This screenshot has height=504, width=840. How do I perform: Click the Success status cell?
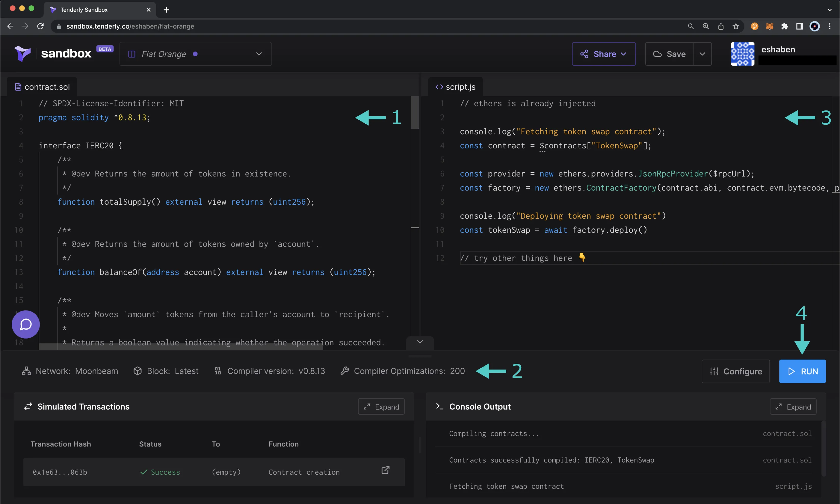160,472
